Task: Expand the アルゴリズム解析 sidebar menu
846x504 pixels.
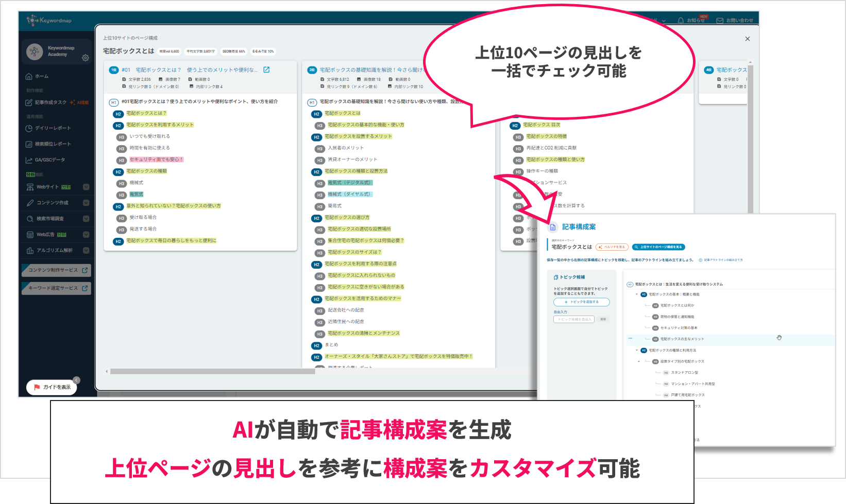Action: pyautogui.click(x=86, y=251)
